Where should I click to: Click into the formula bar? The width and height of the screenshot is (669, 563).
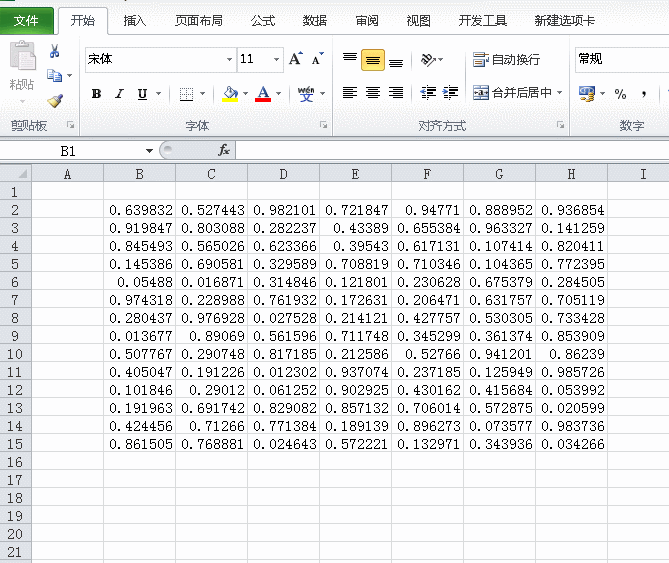[x=452, y=151]
